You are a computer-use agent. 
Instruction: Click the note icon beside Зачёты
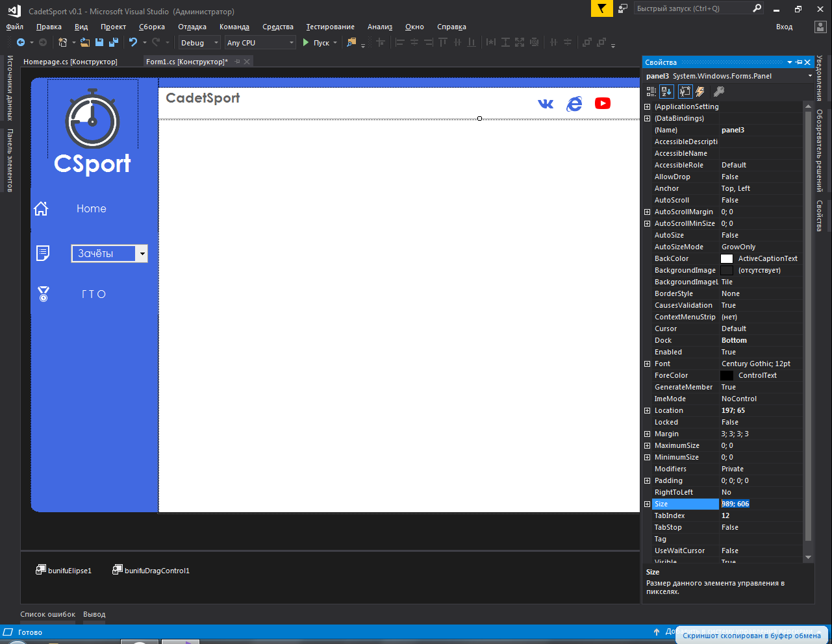click(x=43, y=253)
